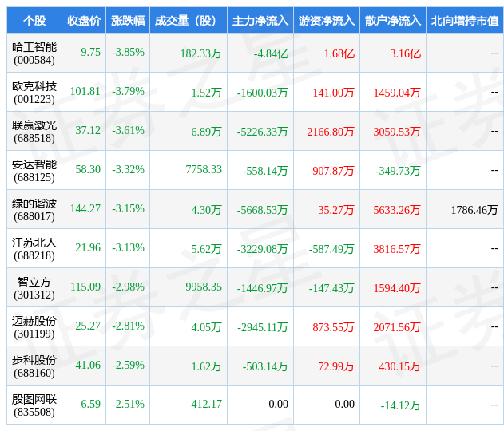Click the 北向增持市值 column header

coord(465,21)
